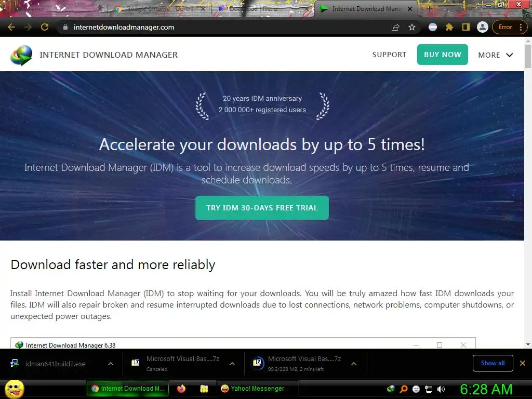Click the Error update button in Chrome
This screenshot has width=532, height=399.
tap(506, 27)
